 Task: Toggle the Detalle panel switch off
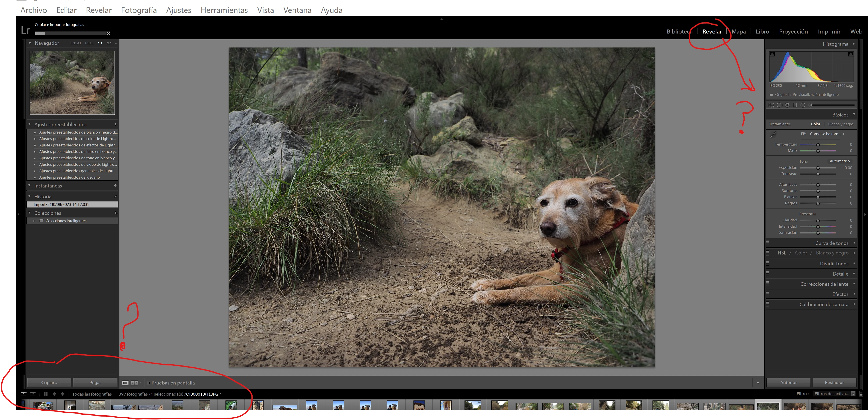[768, 272]
